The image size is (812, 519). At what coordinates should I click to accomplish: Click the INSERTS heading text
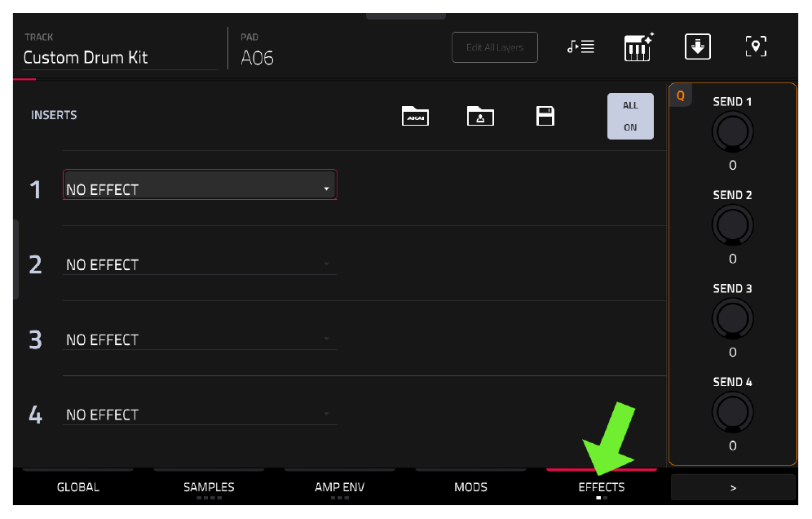tap(54, 115)
